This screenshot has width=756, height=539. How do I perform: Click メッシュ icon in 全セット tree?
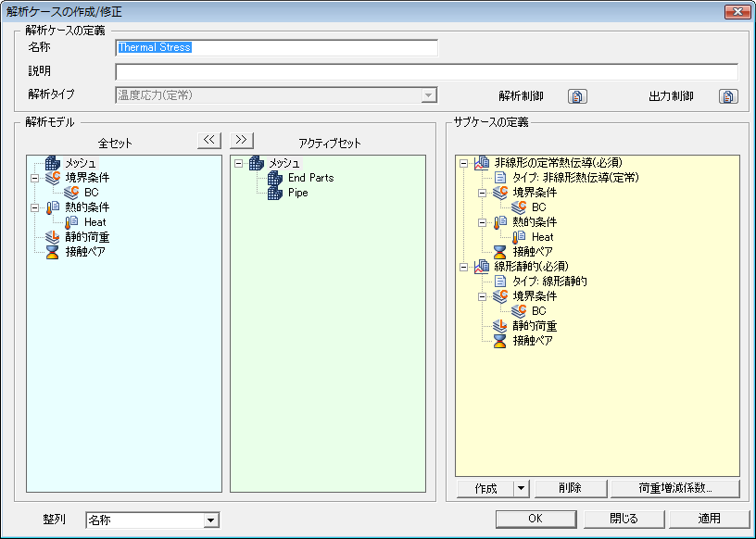pyautogui.click(x=53, y=163)
